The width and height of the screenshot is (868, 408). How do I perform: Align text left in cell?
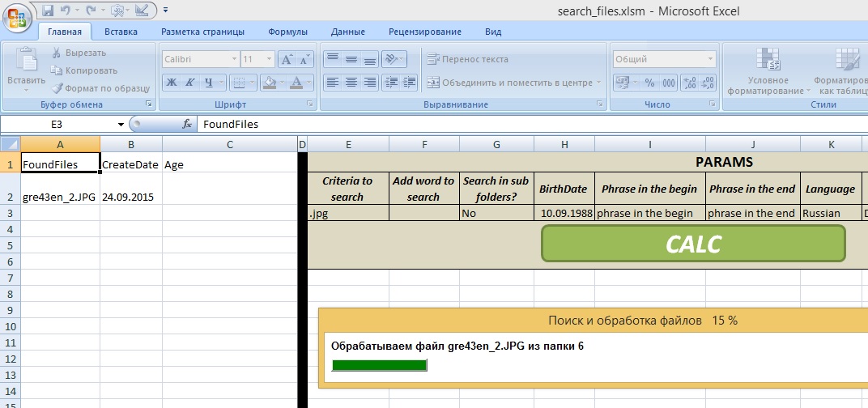(332, 82)
